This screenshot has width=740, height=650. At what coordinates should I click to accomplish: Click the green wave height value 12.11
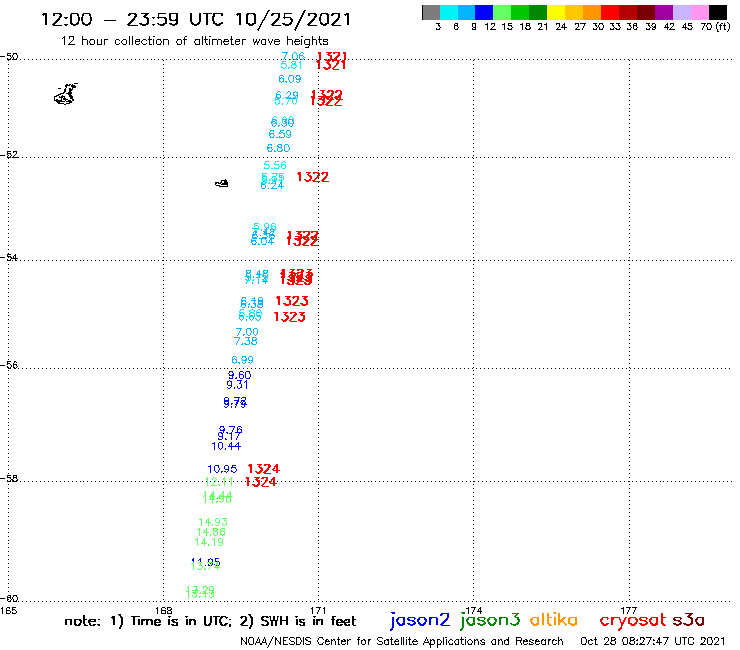(x=219, y=482)
